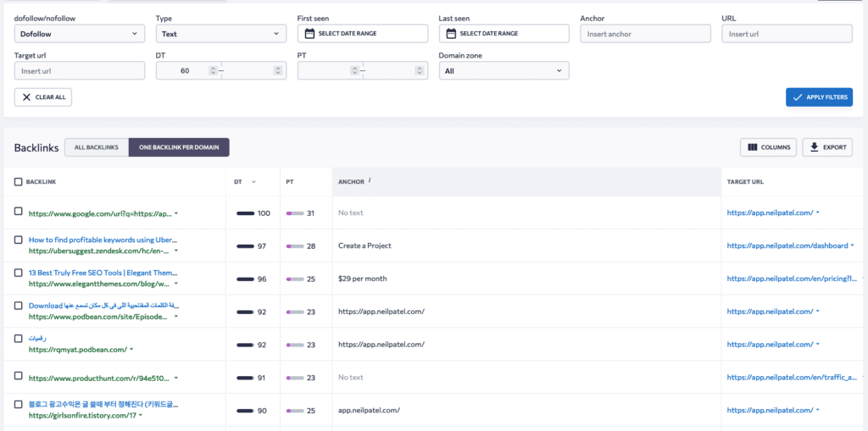Click the Export download icon
The width and height of the screenshot is (868, 431).
click(814, 147)
